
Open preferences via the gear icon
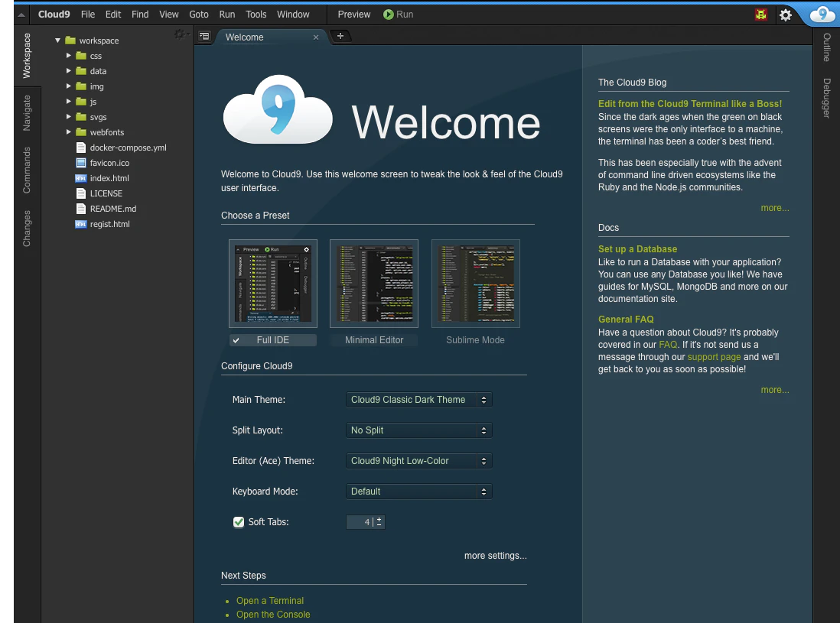pyautogui.click(x=786, y=15)
